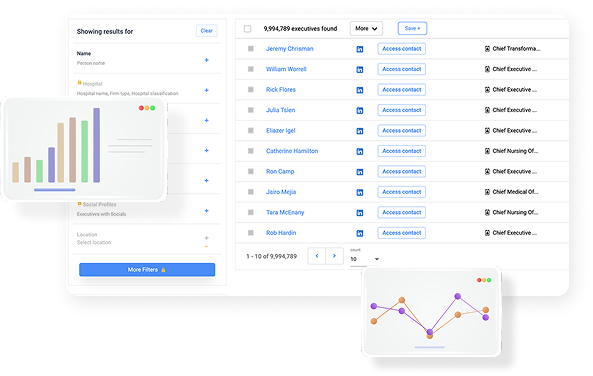Access contact for Jeremy Chrisman
Screen dimensions: 593x376
pos(401,49)
